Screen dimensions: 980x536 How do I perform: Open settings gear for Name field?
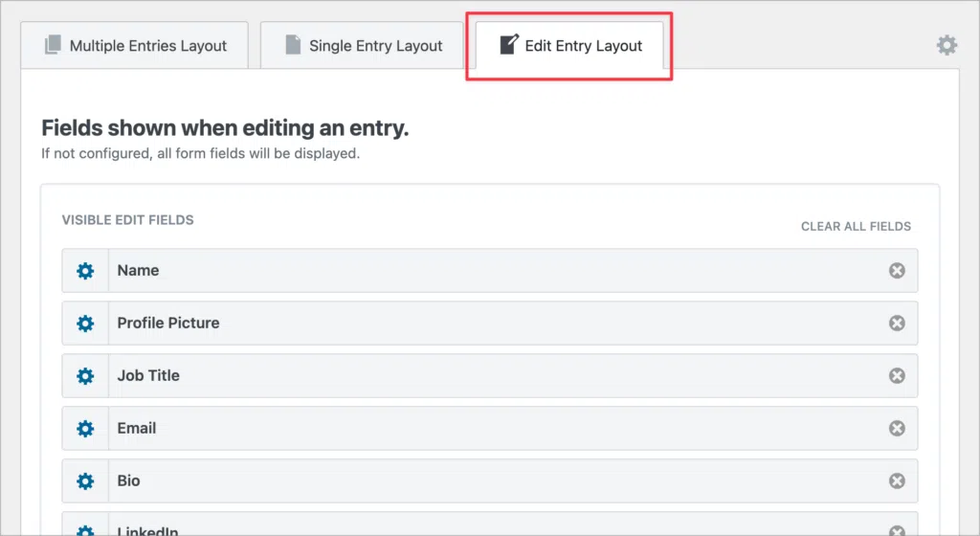85,271
